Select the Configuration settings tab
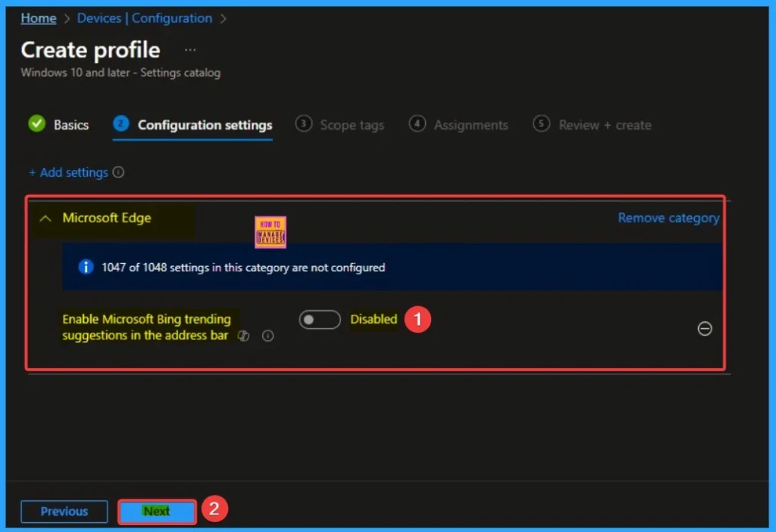 pyautogui.click(x=192, y=125)
